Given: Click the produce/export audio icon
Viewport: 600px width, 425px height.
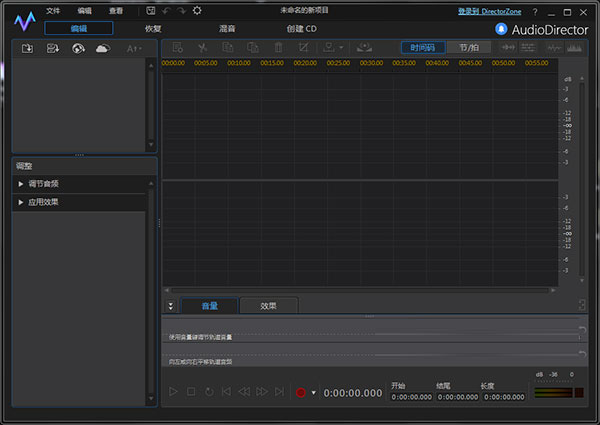Looking at the screenshot, I should click(x=364, y=48).
